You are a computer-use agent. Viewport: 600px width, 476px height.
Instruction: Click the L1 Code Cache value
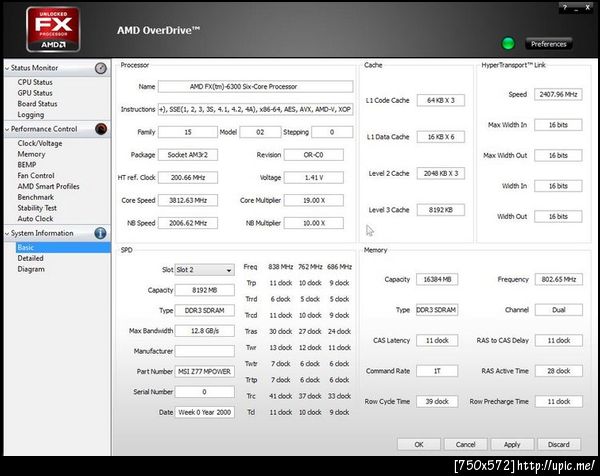(441, 100)
